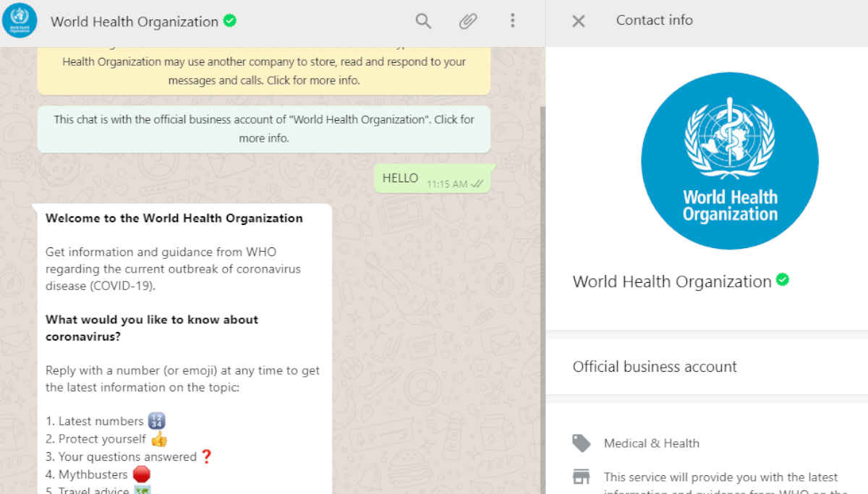The width and height of the screenshot is (868, 494).
Task: Open the official business account info link
Action: pyautogui.click(x=263, y=129)
